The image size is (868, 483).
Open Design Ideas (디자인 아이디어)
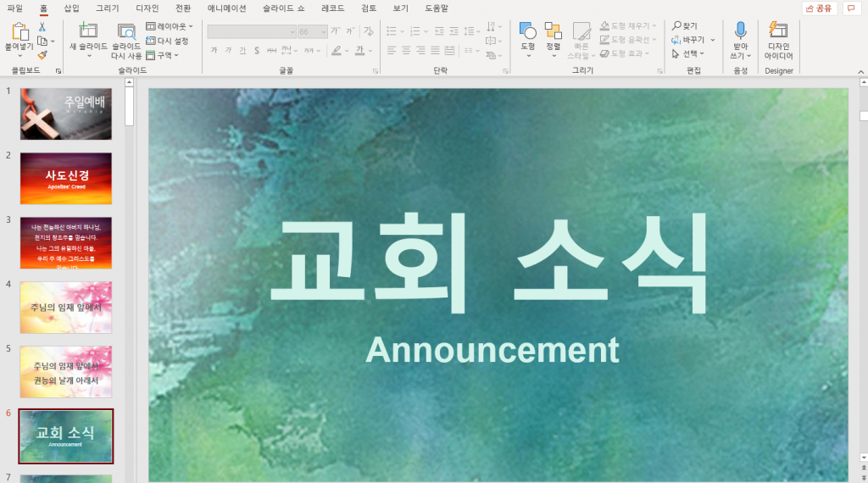click(x=778, y=41)
